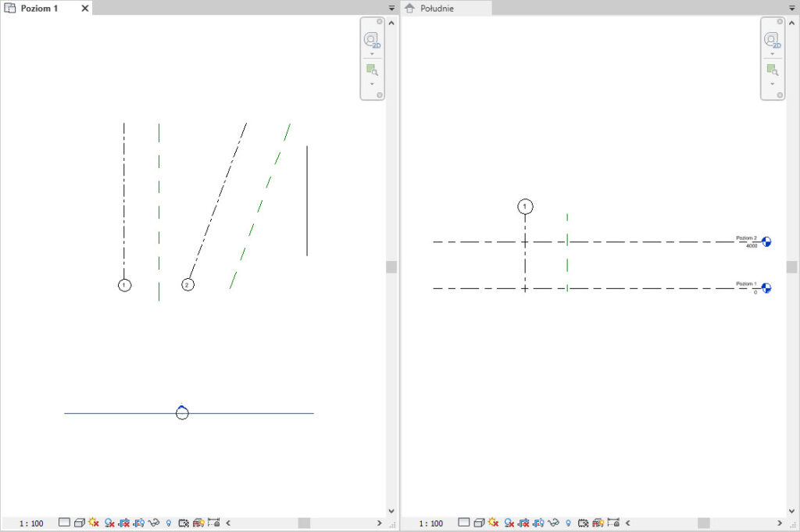800x532 pixels.
Task: Expand the zoom options arrow in Poziom 1 navigation bar
Action: [x=372, y=84]
